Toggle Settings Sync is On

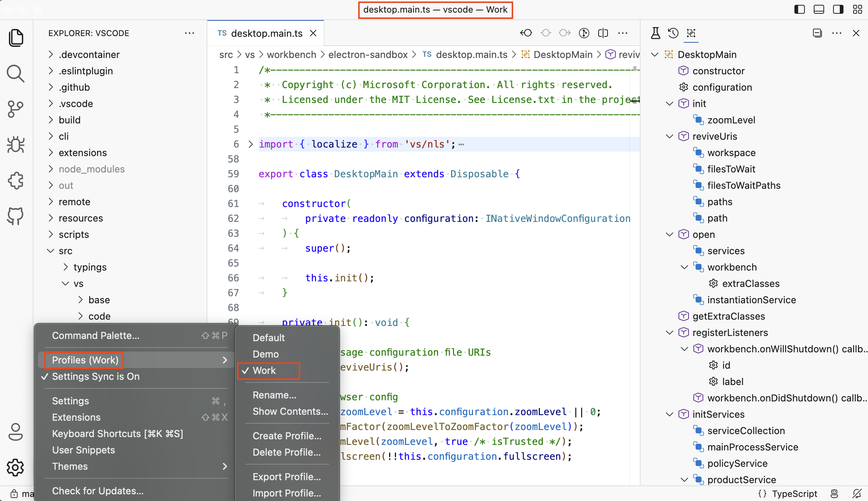coord(95,376)
